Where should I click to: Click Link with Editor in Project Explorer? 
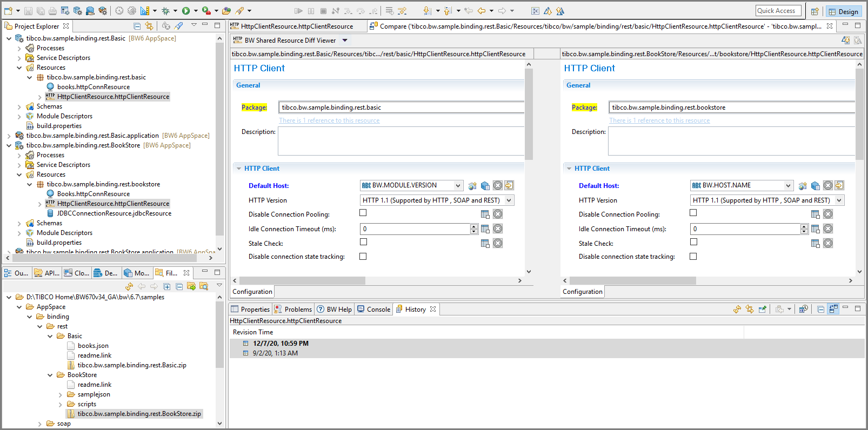click(149, 26)
